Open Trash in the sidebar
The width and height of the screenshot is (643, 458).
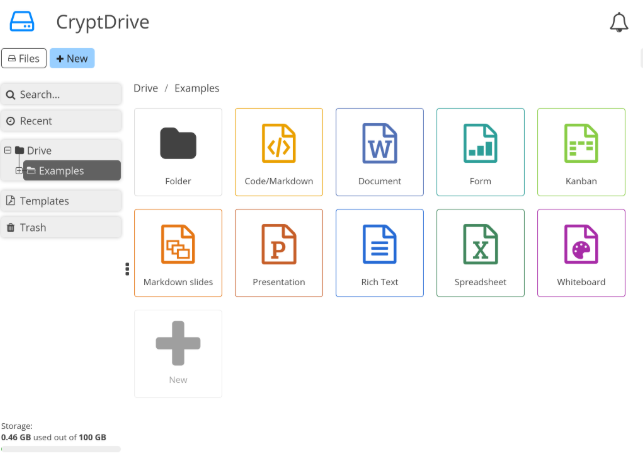point(62,228)
